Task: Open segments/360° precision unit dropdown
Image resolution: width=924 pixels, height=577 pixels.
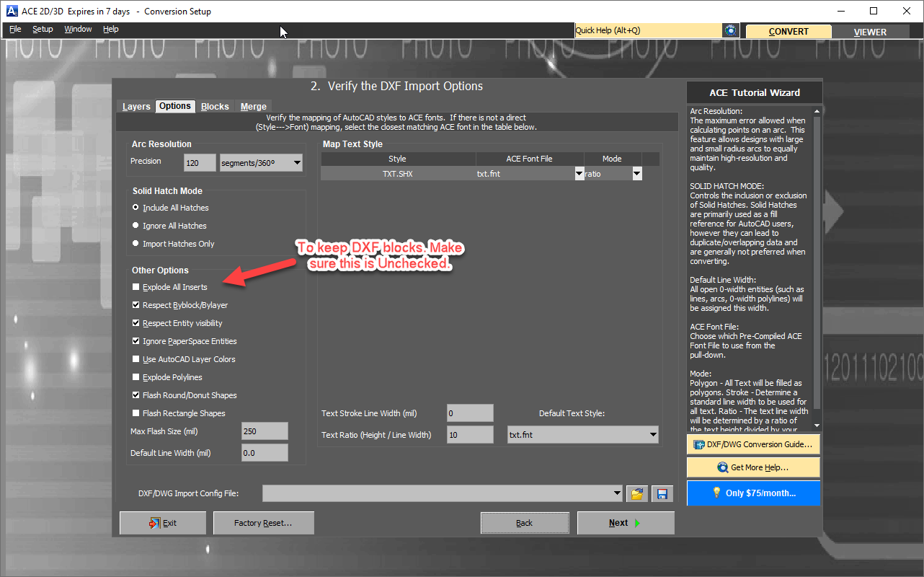Action: pos(261,163)
